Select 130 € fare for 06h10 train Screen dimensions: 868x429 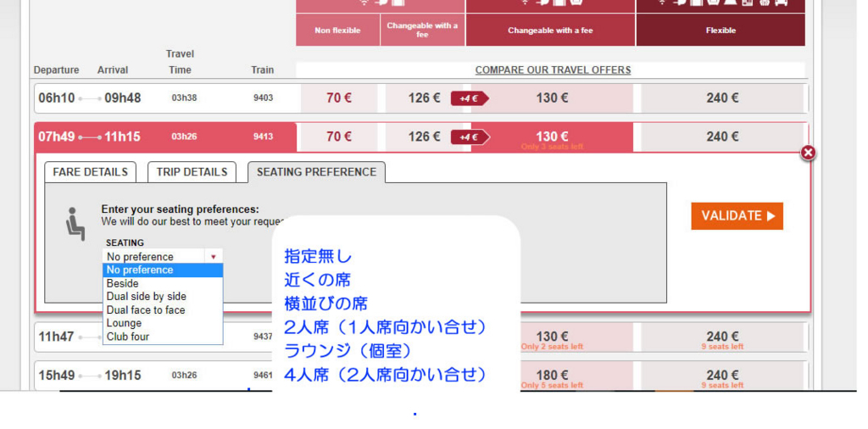(552, 98)
